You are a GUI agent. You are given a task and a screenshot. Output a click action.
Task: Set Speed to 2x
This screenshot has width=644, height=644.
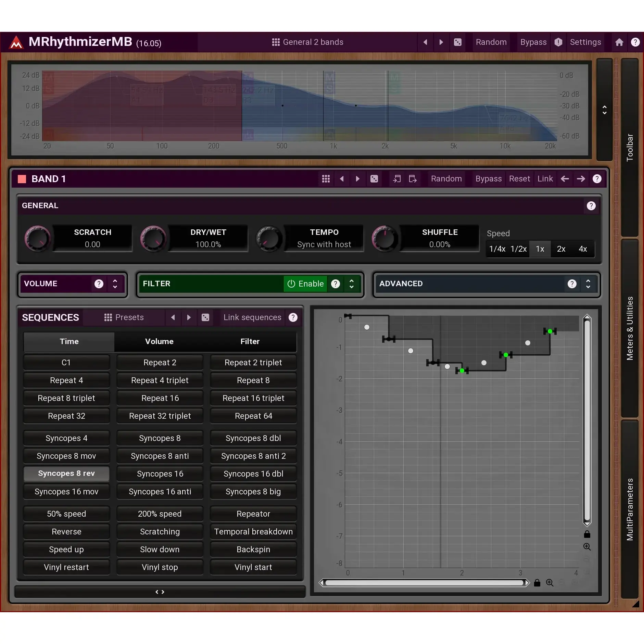pyautogui.click(x=561, y=249)
